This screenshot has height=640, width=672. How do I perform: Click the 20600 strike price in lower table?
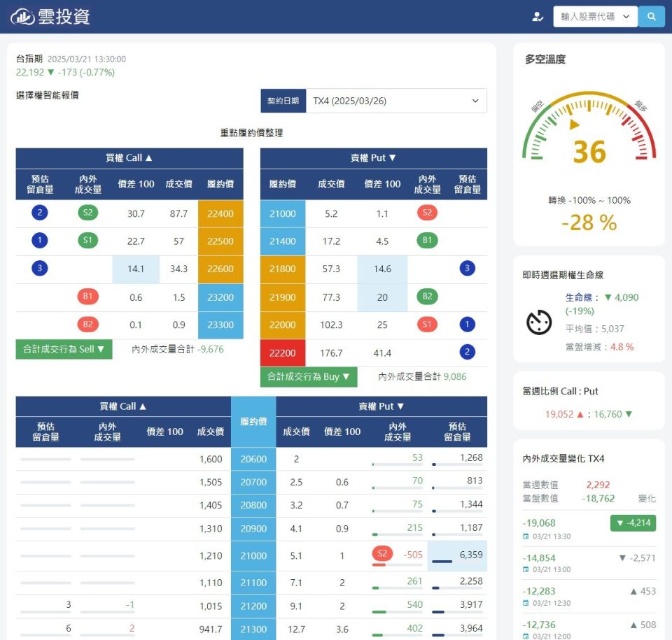click(253, 459)
